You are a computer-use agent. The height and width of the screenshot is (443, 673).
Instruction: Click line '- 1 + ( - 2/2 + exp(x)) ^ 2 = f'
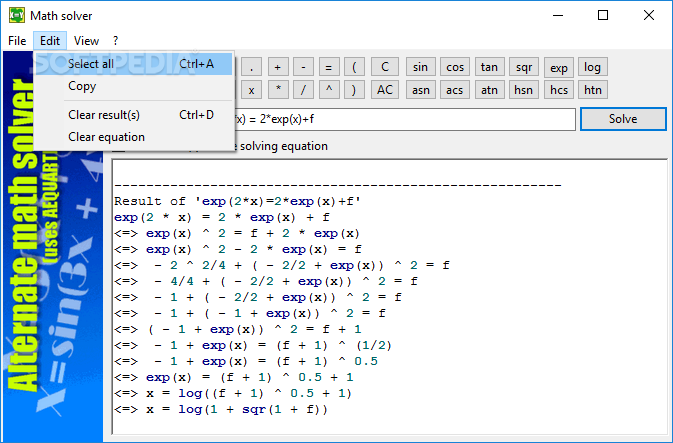tap(258, 297)
